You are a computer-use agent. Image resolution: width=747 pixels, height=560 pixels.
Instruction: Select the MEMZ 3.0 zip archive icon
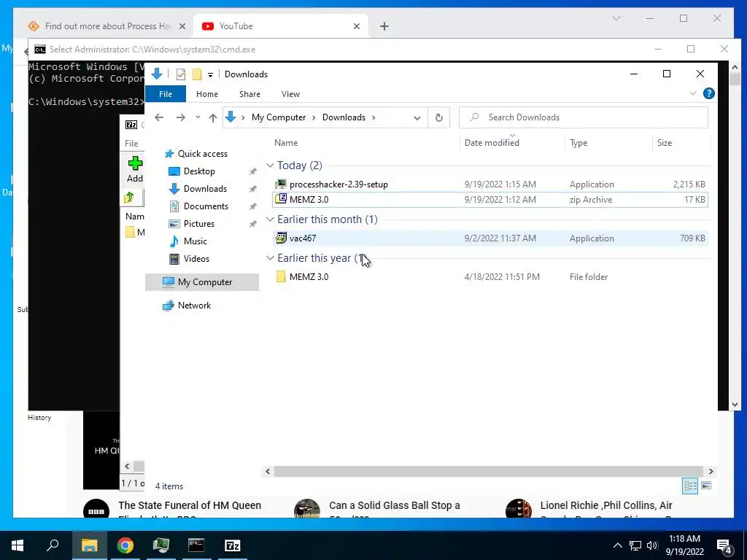pos(281,199)
